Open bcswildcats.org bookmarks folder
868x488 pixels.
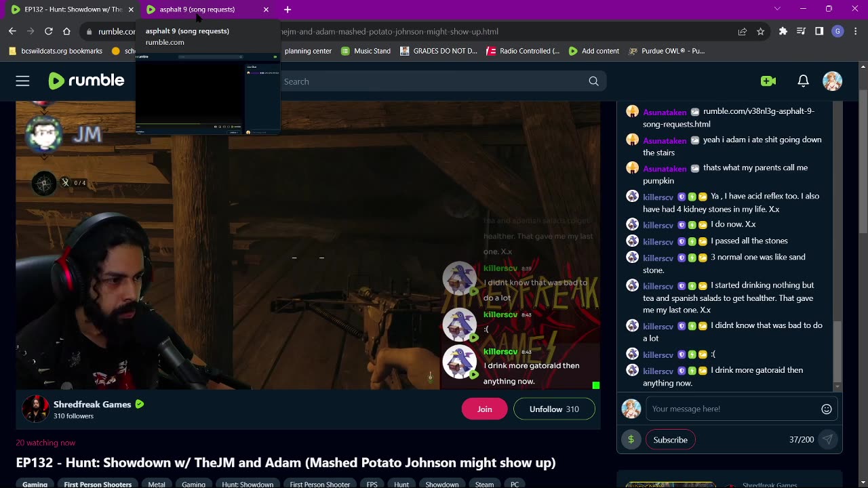point(56,51)
